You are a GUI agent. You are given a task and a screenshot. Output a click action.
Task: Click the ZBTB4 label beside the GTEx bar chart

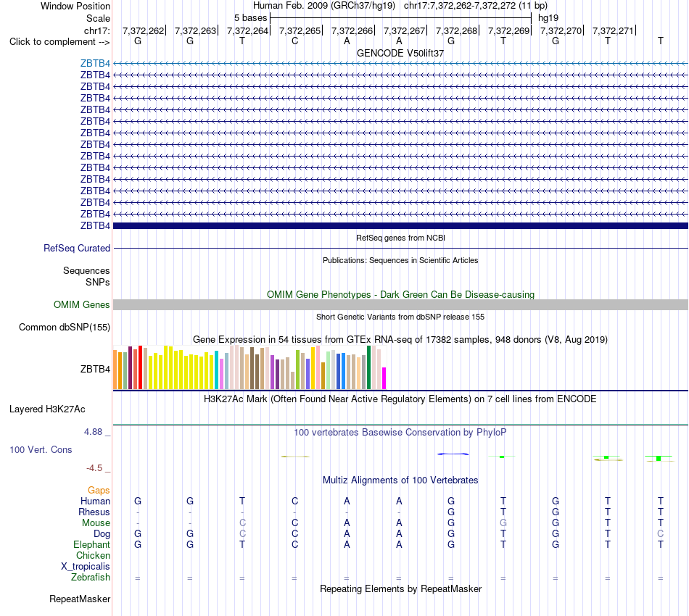pyautogui.click(x=95, y=370)
